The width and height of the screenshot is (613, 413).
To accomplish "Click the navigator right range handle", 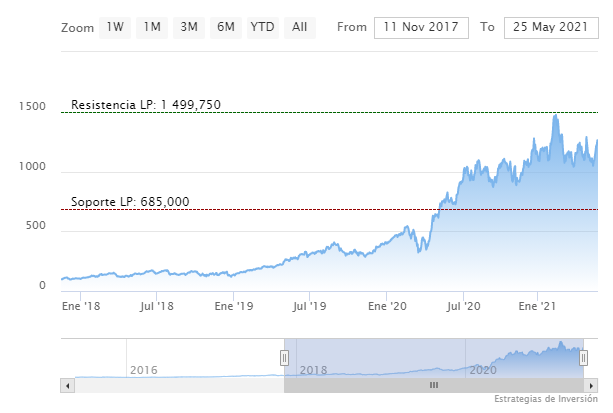I will 585,357.
